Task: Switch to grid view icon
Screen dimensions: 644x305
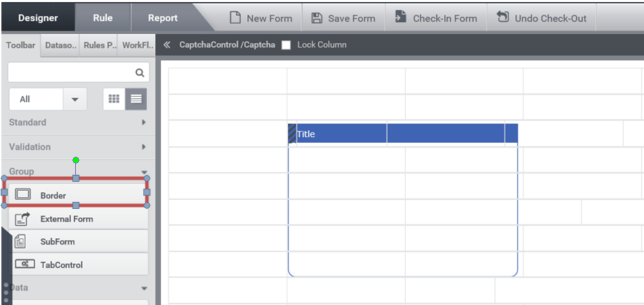Action: [x=113, y=99]
